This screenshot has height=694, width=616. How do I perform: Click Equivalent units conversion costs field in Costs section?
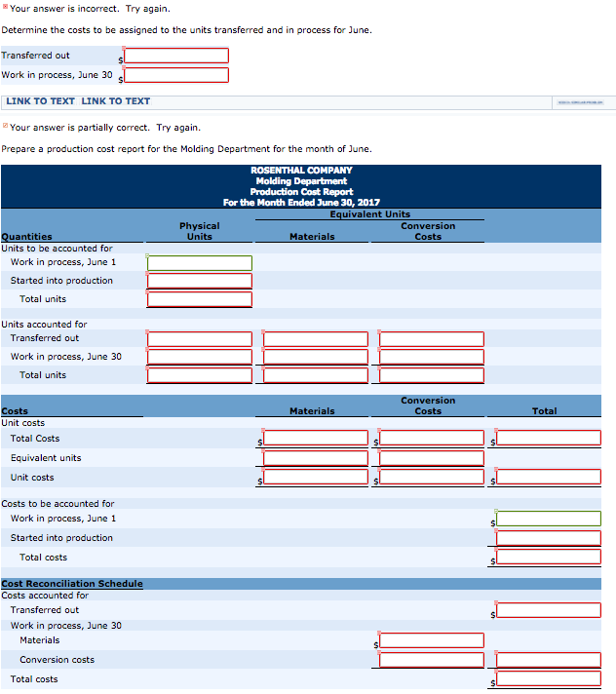click(x=432, y=458)
